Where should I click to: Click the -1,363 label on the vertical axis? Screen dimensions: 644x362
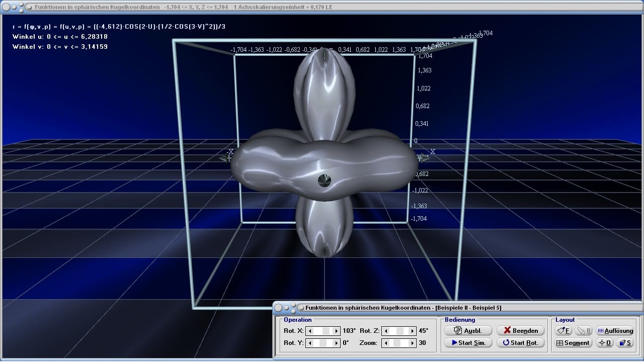(x=419, y=206)
